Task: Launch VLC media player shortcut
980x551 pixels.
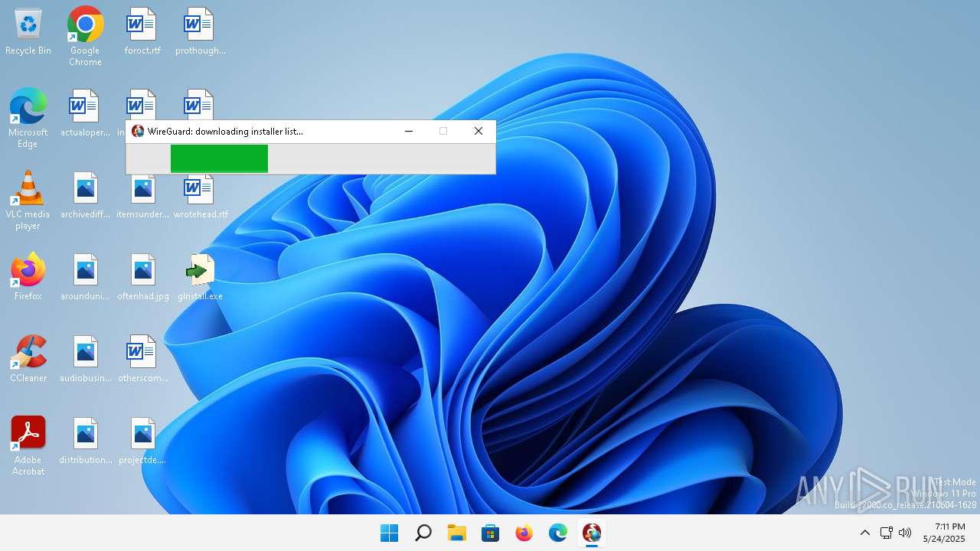Action: [x=28, y=200]
